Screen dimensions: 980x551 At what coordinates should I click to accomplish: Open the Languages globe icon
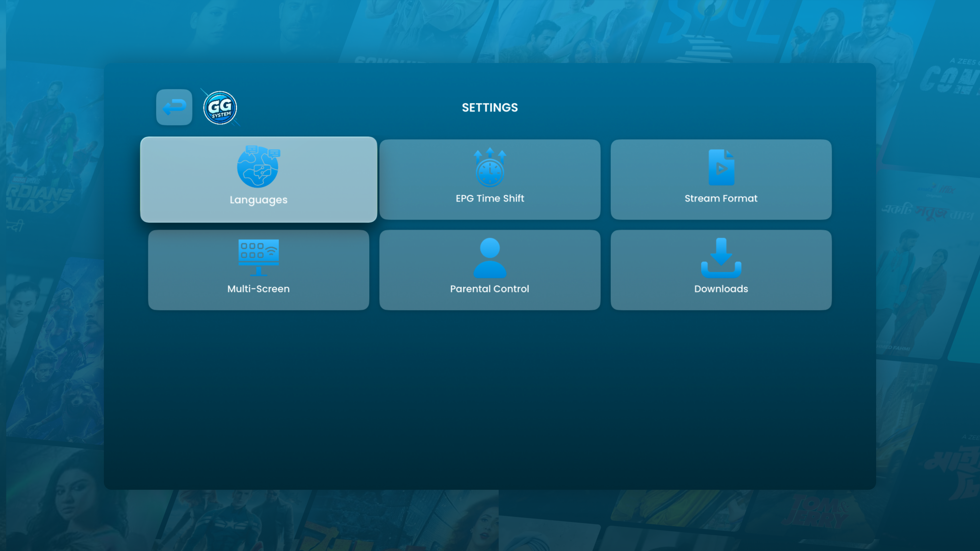[x=259, y=166]
